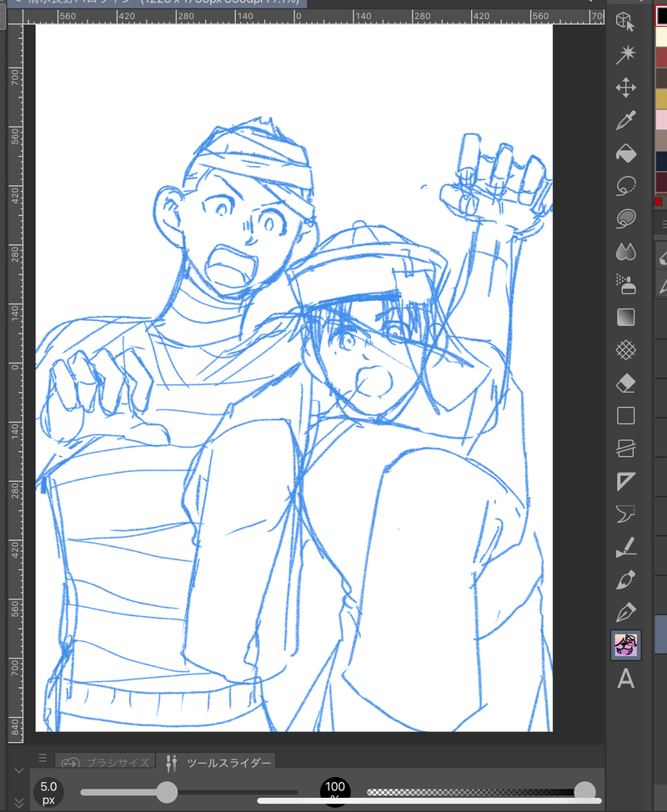This screenshot has width=667, height=812.
Task: Click the 100% opacity indicator
Action: (x=335, y=791)
